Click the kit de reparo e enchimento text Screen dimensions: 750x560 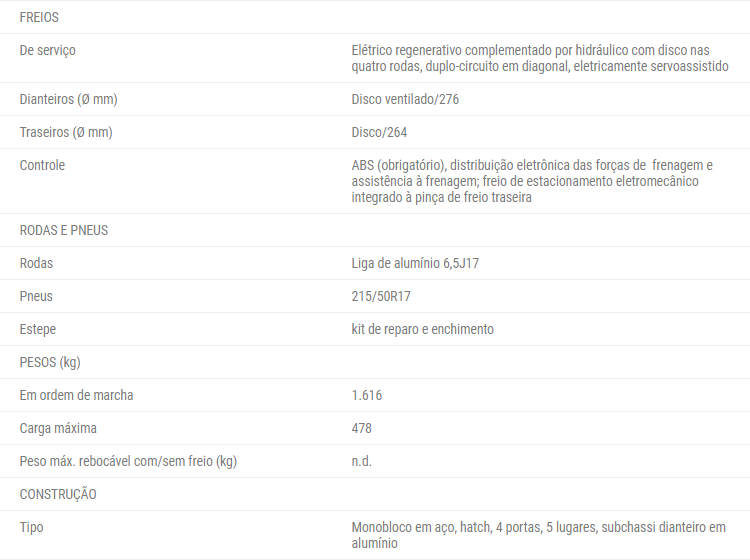click(x=422, y=329)
